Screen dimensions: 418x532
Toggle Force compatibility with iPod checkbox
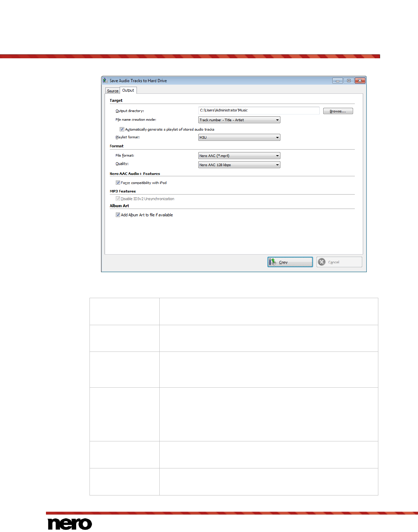point(118,183)
